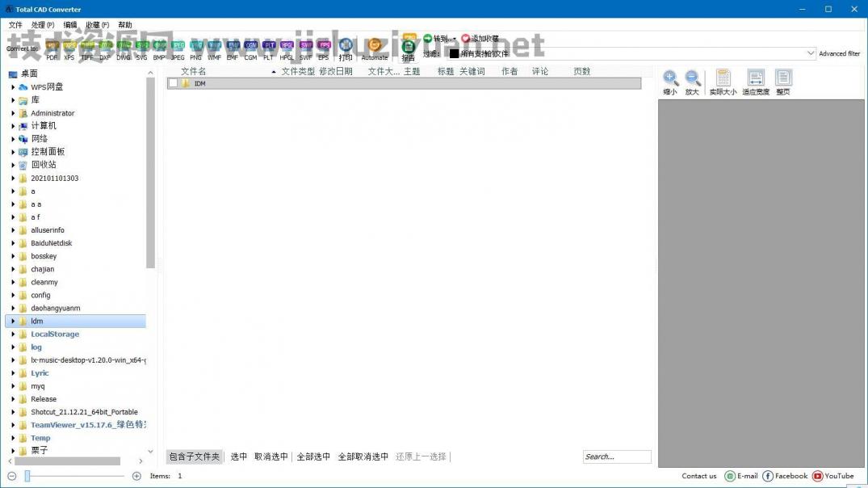
Task: Select SVG conversion icon
Action: (142, 49)
